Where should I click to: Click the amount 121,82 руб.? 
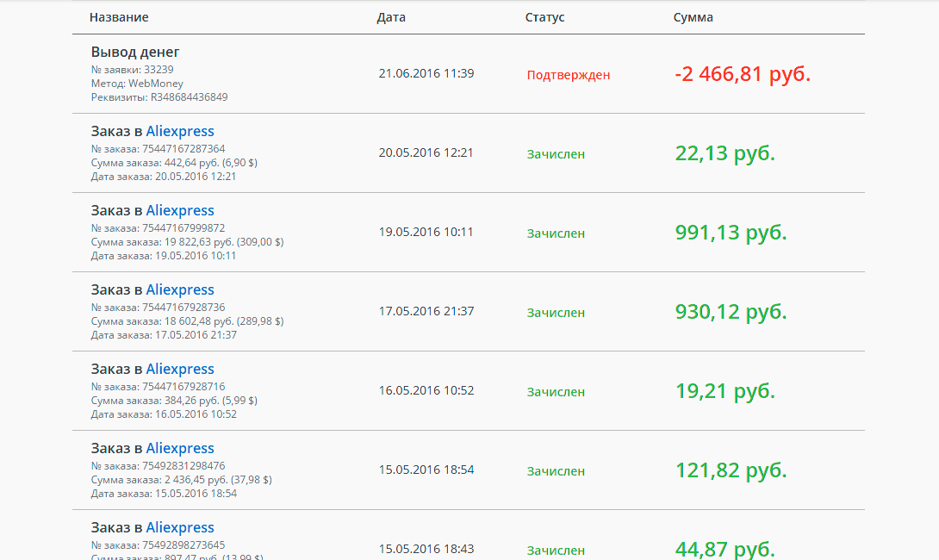click(x=731, y=470)
